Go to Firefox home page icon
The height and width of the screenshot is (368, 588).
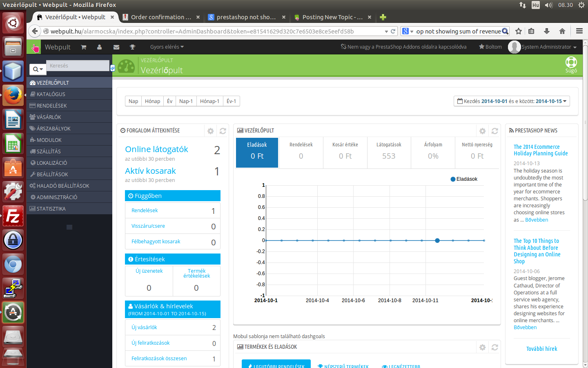point(562,31)
